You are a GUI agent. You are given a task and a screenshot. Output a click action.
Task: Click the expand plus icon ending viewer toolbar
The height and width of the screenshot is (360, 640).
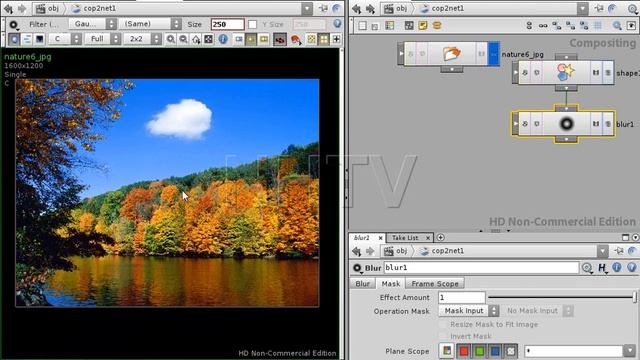coord(336,39)
